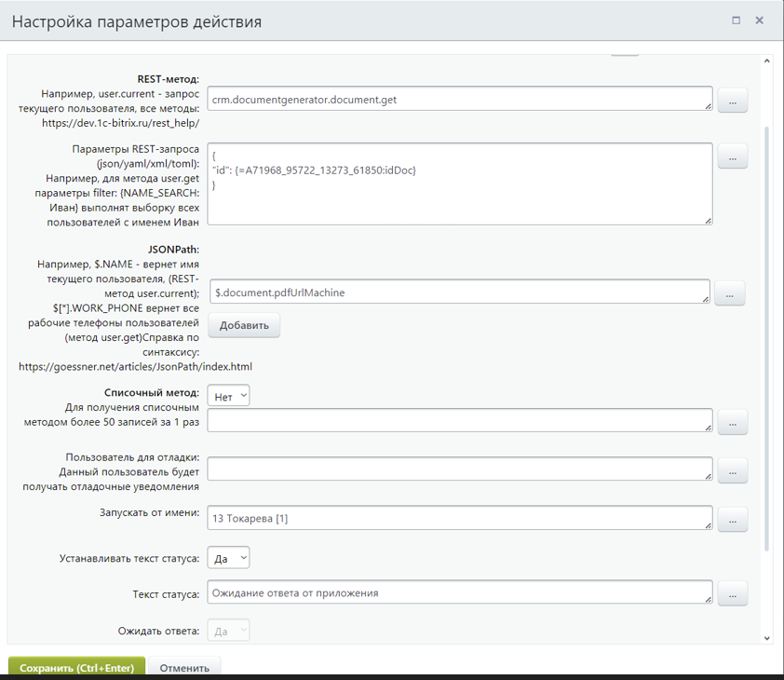Click the scrollbar down arrow of dialog
This screenshot has width=784, height=680.
coord(767,638)
